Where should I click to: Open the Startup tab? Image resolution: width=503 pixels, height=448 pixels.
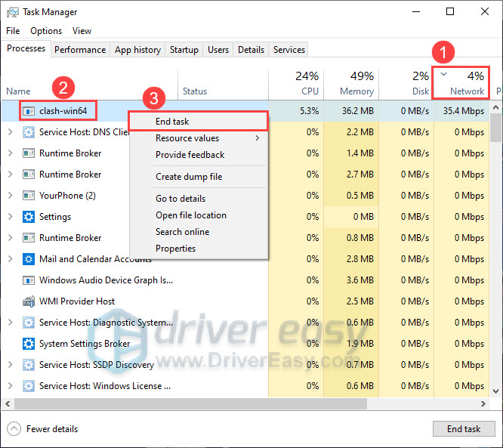pos(184,50)
